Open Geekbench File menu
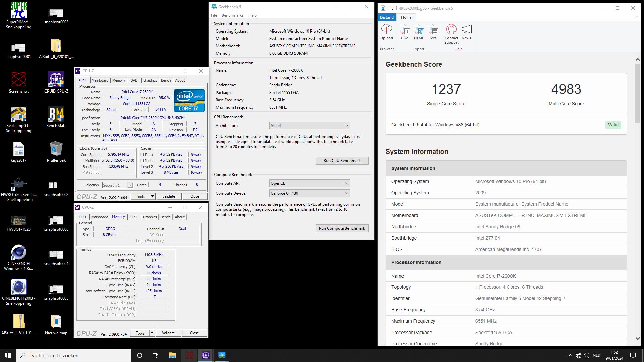 click(214, 15)
